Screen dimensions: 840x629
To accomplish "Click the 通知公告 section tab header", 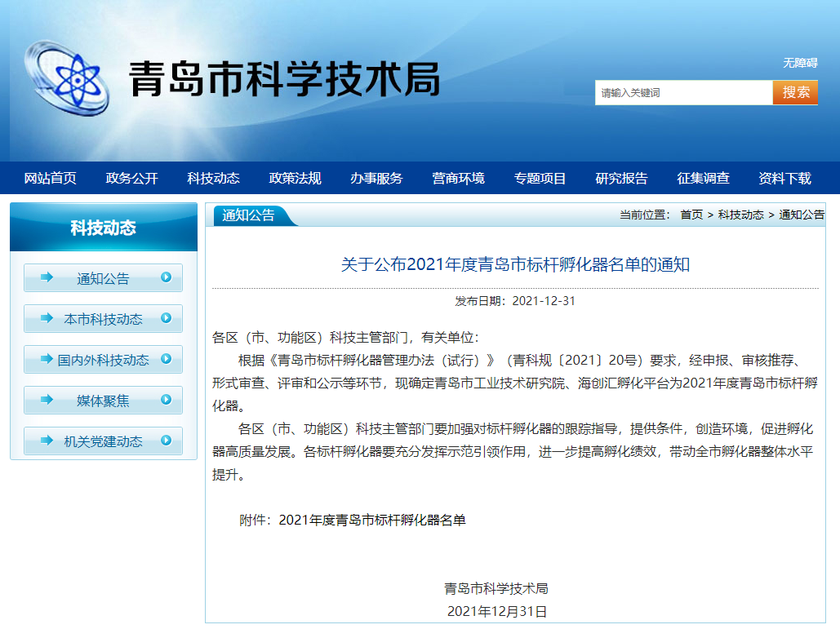I will [x=248, y=215].
